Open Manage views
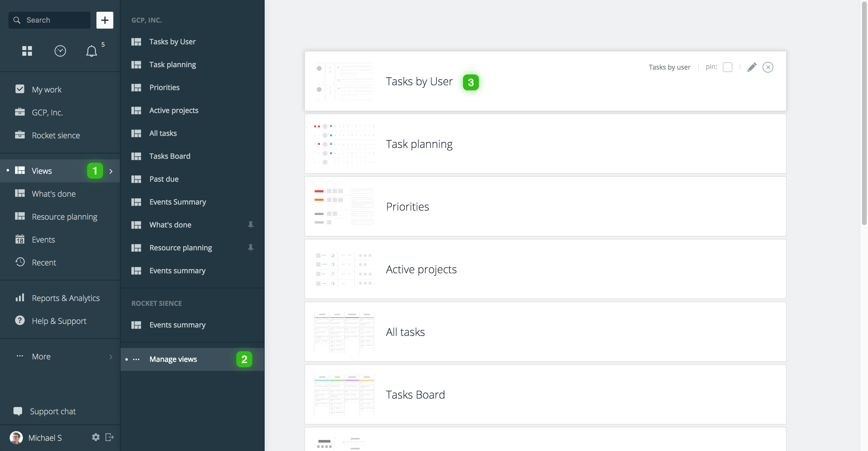The width and height of the screenshot is (868, 451). [192, 359]
